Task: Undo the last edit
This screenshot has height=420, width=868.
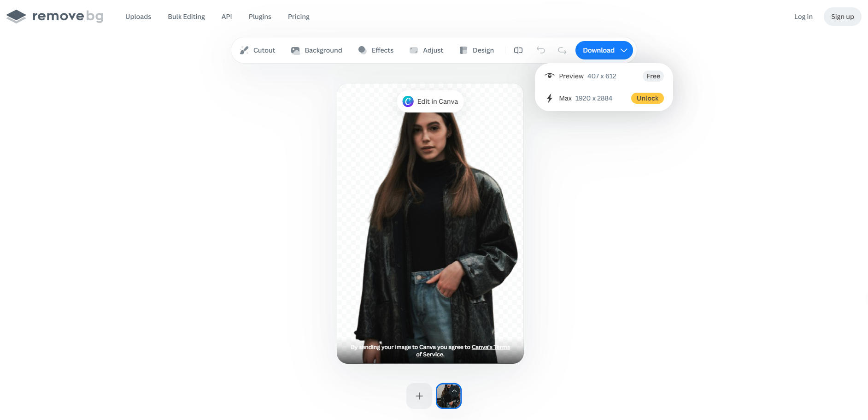Action: 541,50
